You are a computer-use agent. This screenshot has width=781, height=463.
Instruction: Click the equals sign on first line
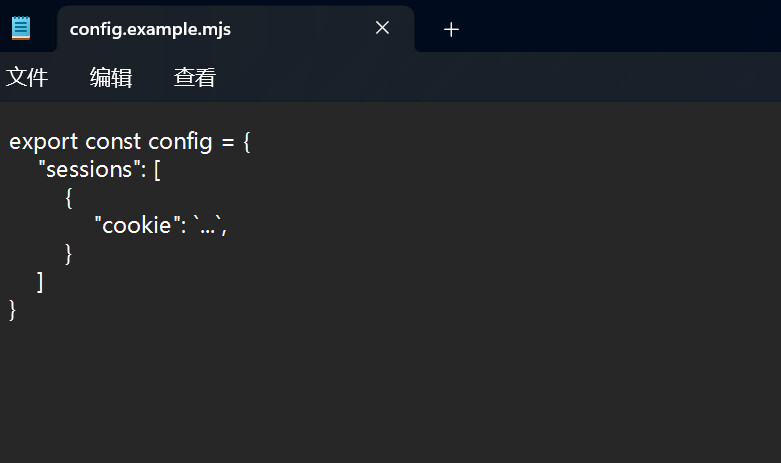pos(228,141)
